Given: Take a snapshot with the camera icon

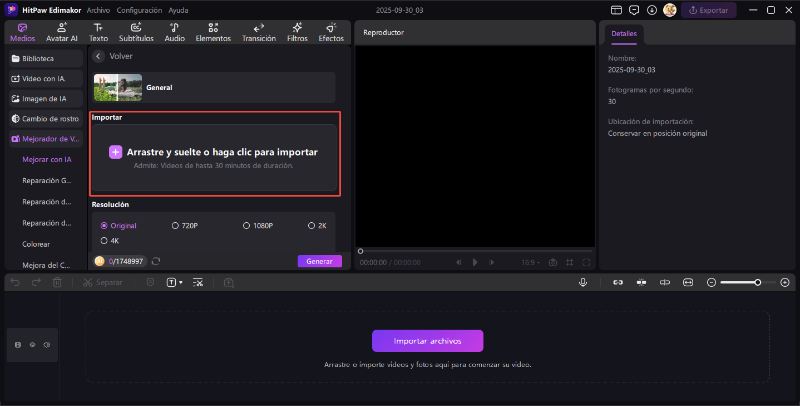Looking at the screenshot, I should pyautogui.click(x=552, y=262).
